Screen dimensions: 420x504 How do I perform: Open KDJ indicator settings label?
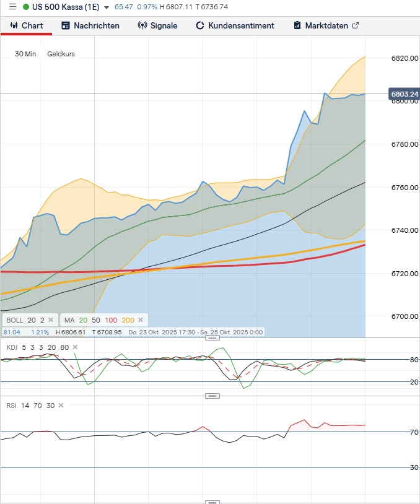click(x=12, y=347)
